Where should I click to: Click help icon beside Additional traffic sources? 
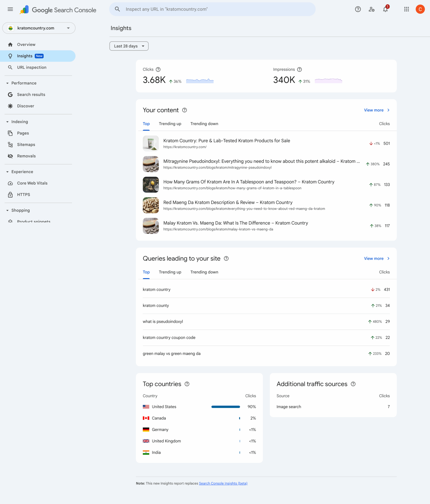coord(353,384)
